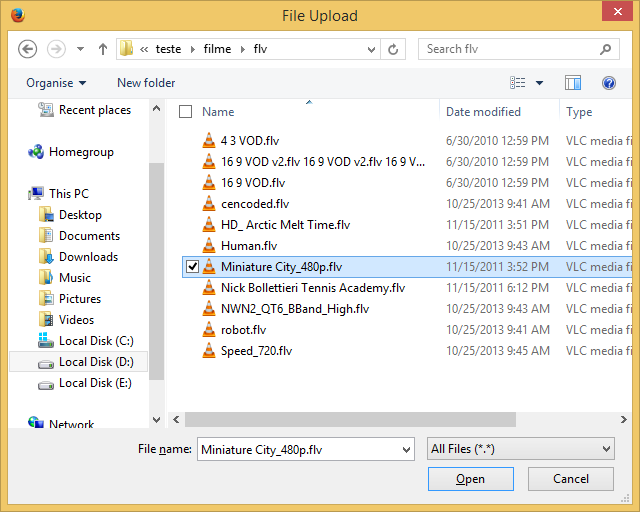The image size is (640, 512).
Task: Click sidebar scroll down arrow
Action: tap(156, 420)
